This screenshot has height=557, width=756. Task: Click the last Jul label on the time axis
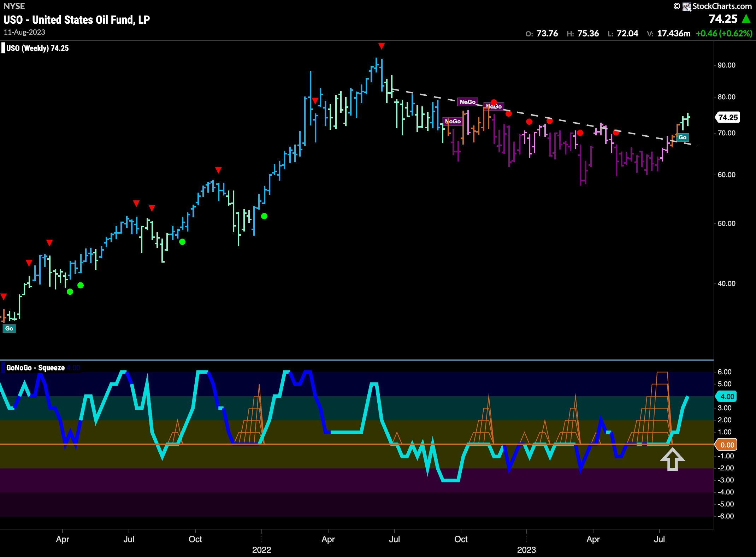tap(659, 539)
